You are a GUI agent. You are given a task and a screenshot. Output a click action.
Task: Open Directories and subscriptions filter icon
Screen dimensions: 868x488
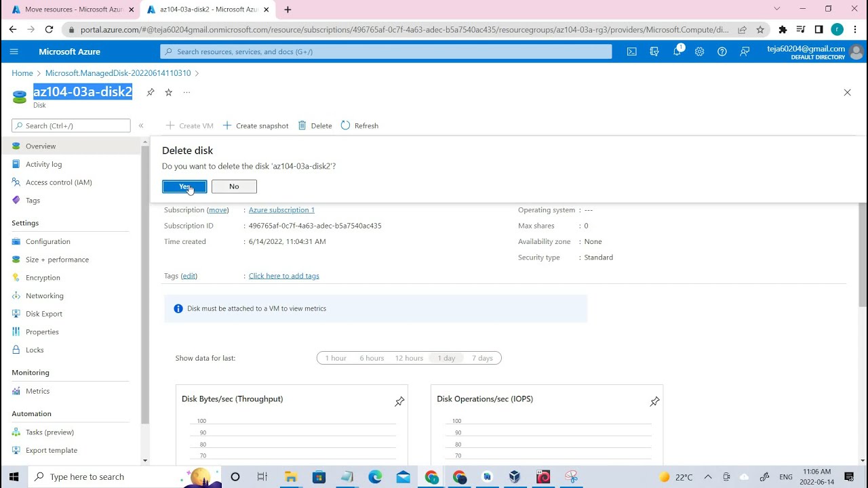(x=654, y=52)
